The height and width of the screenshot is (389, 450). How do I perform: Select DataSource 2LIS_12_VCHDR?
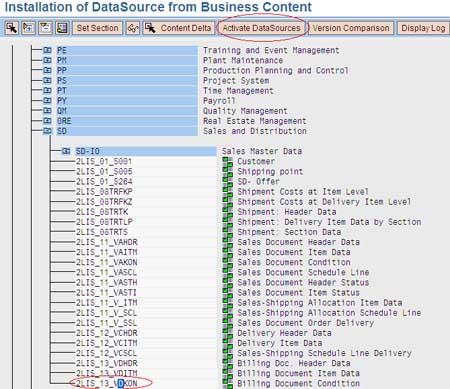click(107, 333)
